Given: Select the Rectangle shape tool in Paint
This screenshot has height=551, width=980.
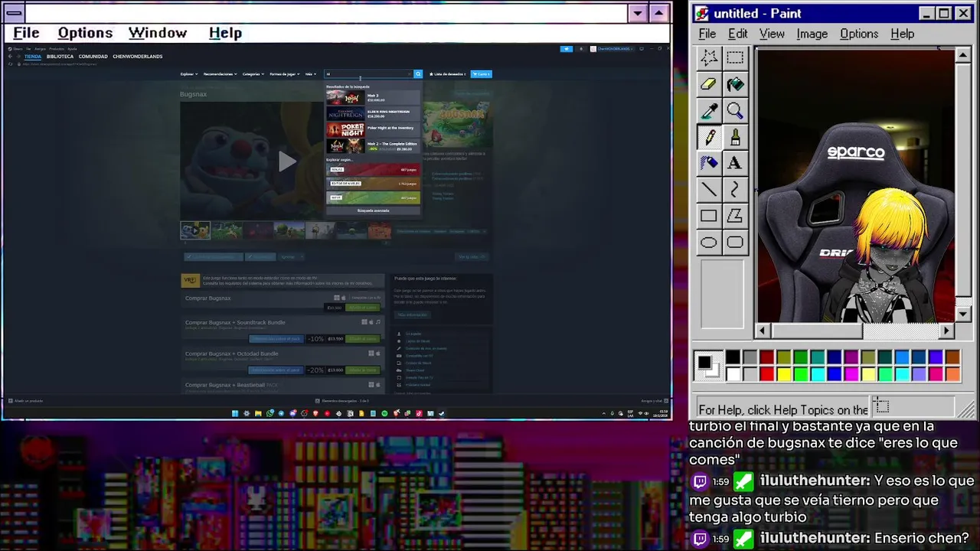Looking at the screenshot, I should pyautogui.click(x=708, y=217).
